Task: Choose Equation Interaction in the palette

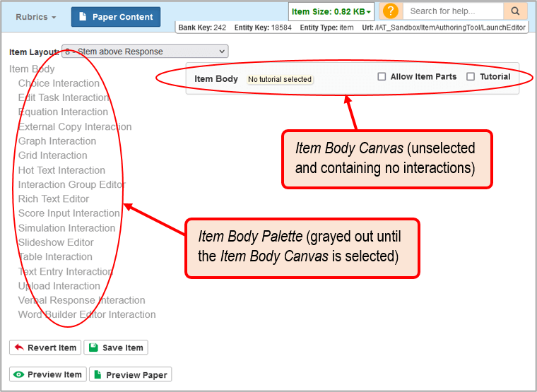Action: click(x=63, y=112)
